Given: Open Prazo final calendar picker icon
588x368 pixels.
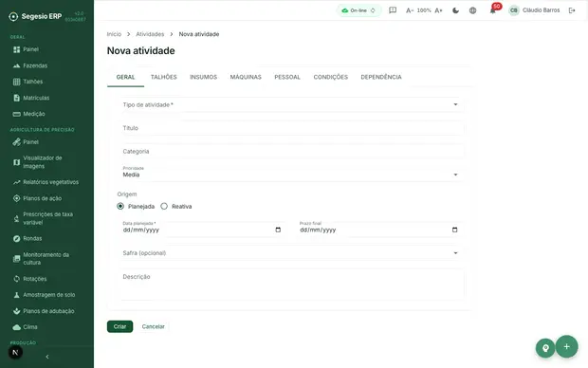Looking at the screenshot, I should point(454,230).
